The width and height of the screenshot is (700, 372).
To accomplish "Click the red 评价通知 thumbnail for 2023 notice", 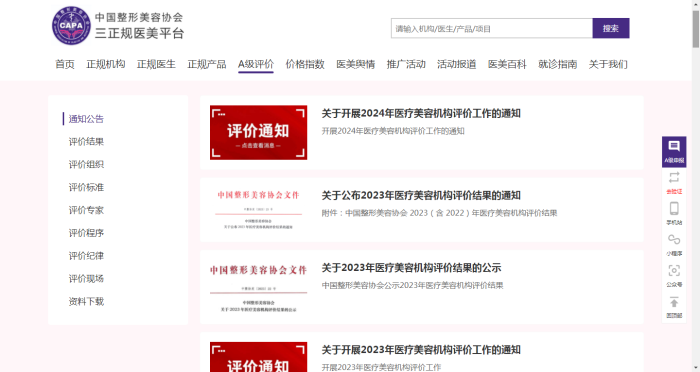I will [258, 357].
